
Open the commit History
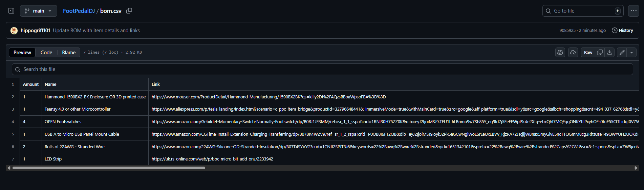pos(622,31)
